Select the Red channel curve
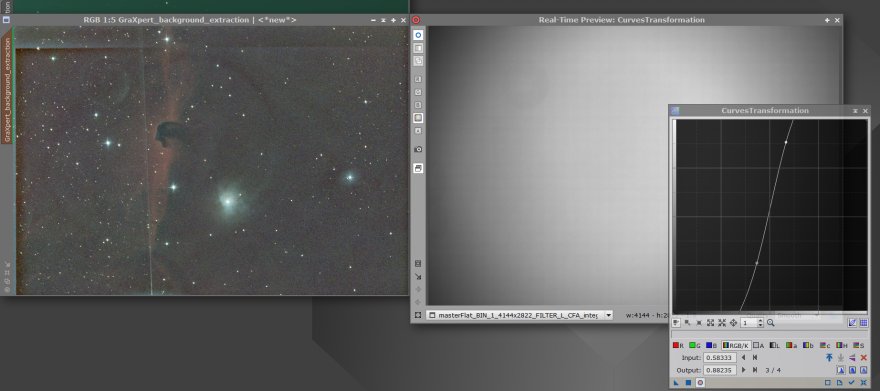The height and width of the screenshot is (391, 880). [x=679, y=346]
